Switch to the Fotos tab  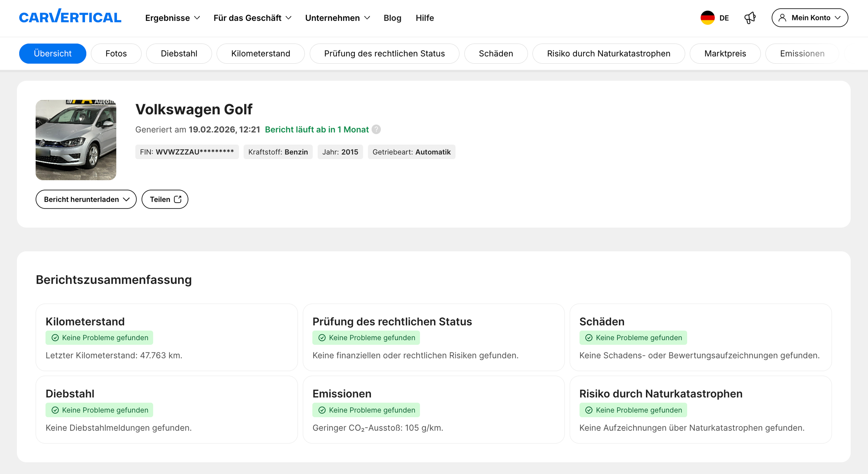[116, 54]
